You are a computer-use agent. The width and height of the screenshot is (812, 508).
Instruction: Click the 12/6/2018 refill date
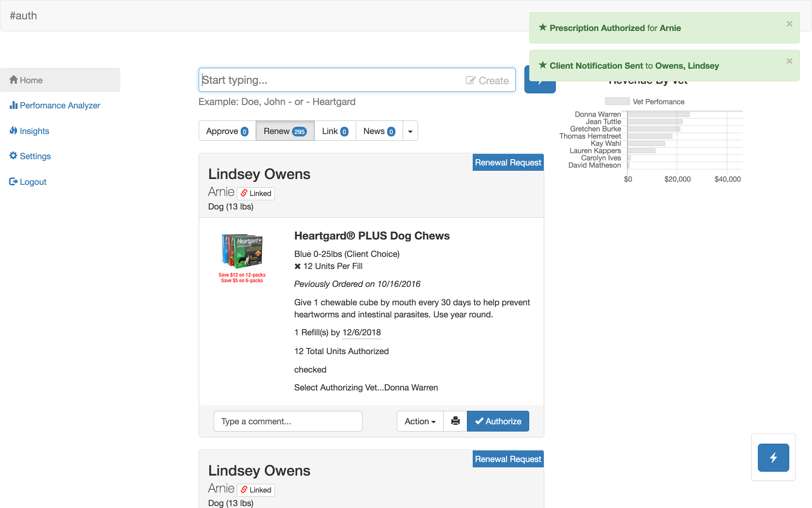(361, 332)
